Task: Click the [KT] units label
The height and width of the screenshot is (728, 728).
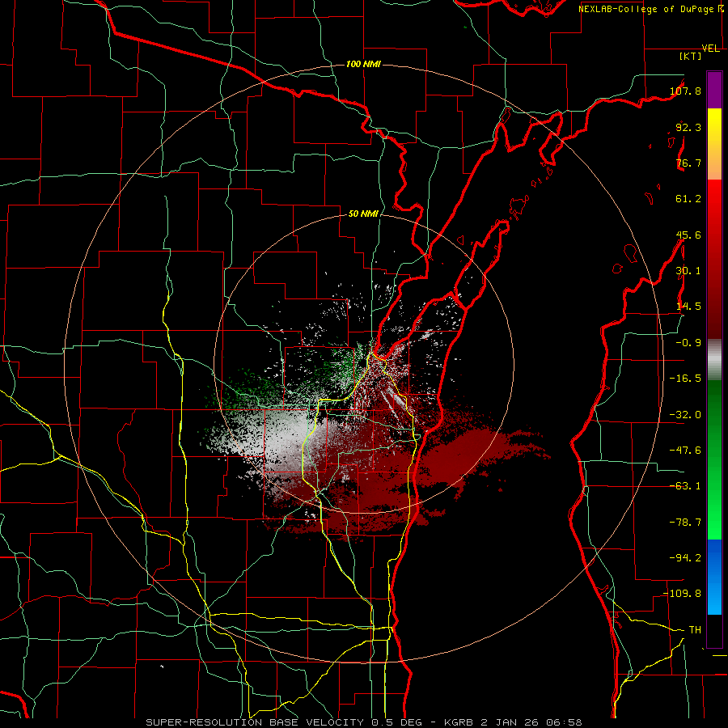Action: [690, 56]
